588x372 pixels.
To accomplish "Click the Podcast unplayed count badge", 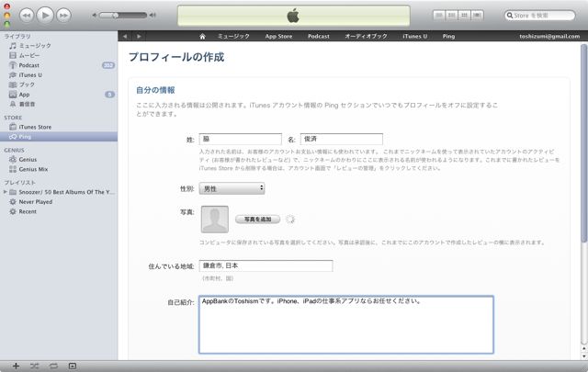I will 108,65.
